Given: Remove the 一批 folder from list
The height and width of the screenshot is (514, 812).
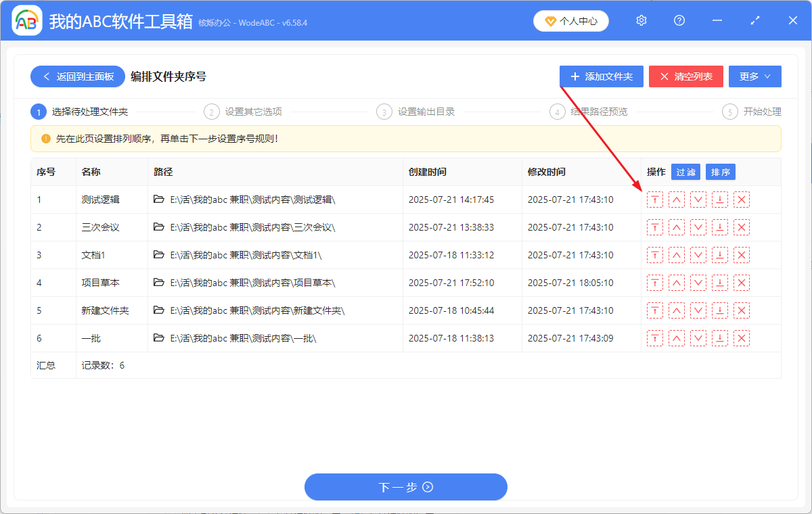Looking at the screenshot, I should point(742,338).
